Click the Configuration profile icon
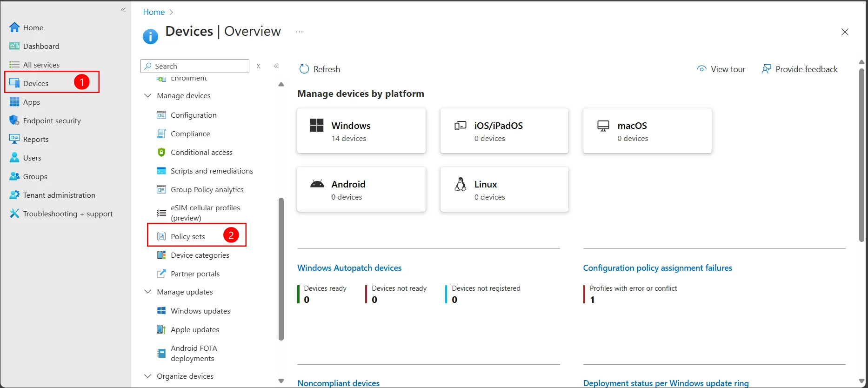Screen dimensions: 868x388 161,115
